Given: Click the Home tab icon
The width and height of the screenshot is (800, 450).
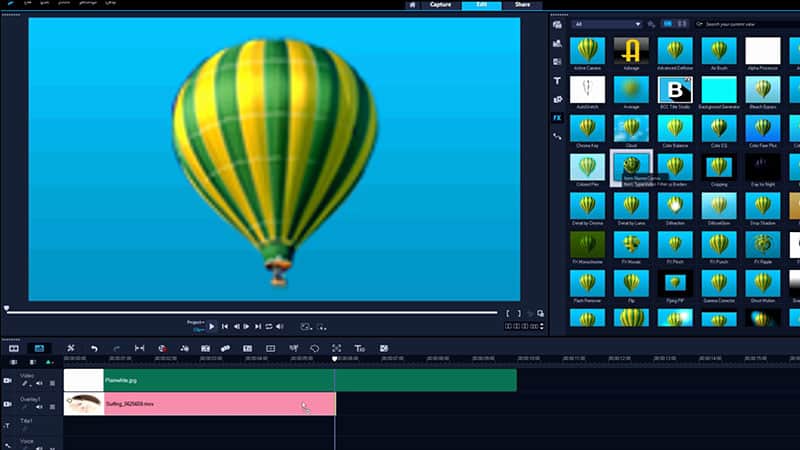Looking at the screenshot, I should coord(412,5).
